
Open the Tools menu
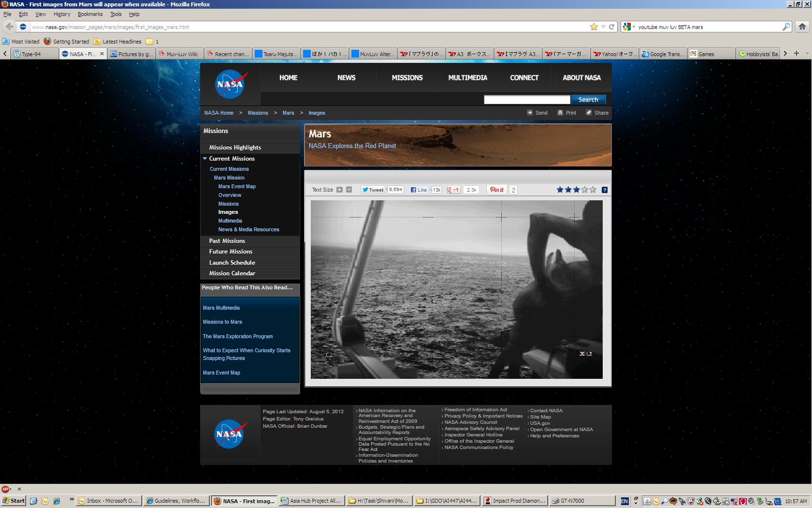(116, 14)
